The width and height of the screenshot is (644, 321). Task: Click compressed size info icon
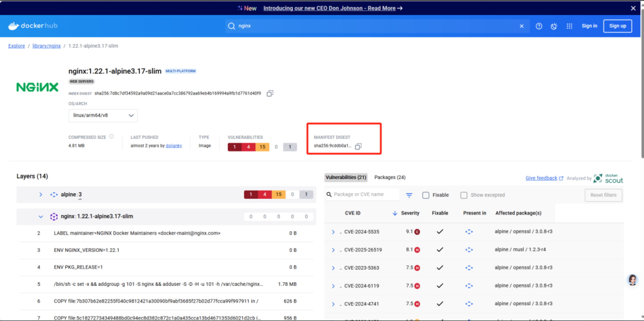tap(112, 136)
